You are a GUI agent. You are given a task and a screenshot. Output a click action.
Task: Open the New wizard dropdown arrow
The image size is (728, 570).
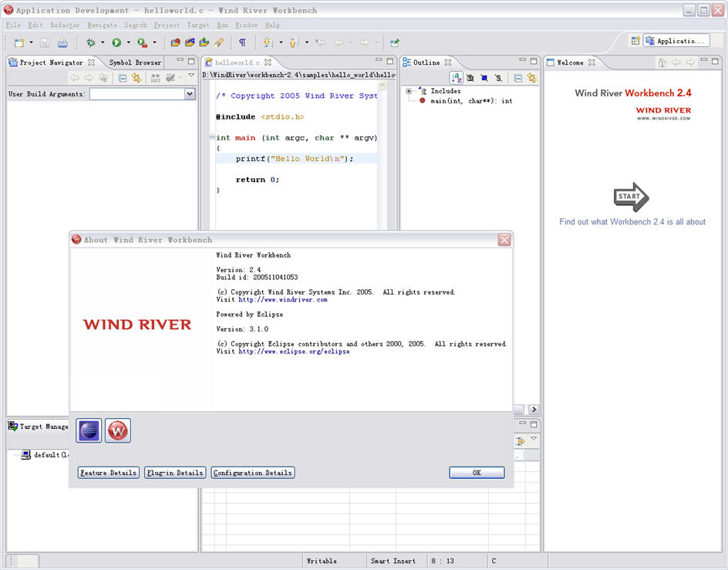click(x=31, y=42)
